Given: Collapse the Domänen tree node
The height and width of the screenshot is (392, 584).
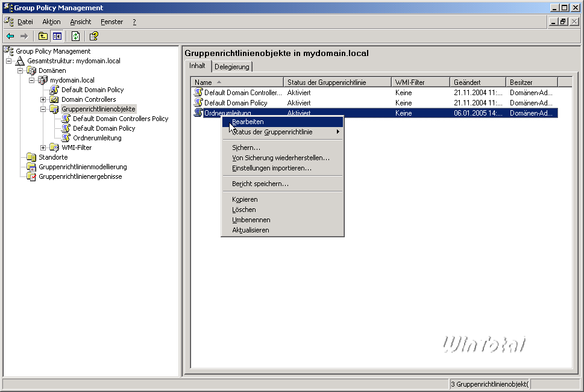Looking at the screenshot, I should point(20,70).
